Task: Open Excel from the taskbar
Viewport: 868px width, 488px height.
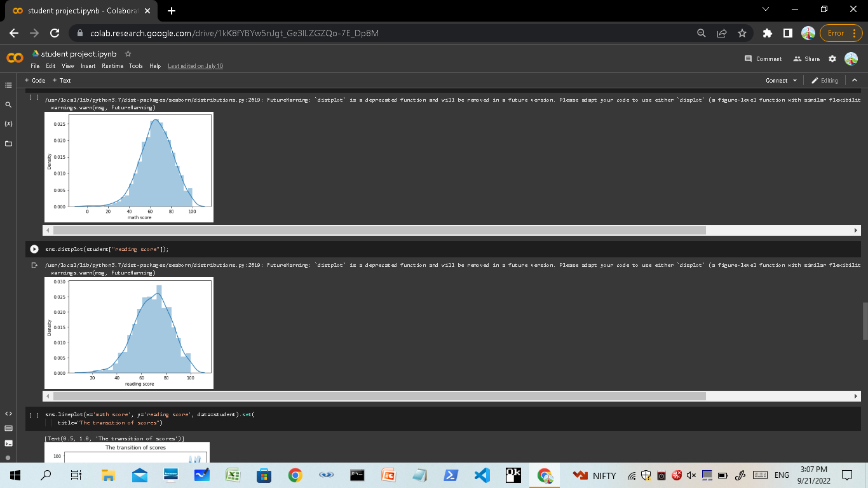Action: point(233,475)
